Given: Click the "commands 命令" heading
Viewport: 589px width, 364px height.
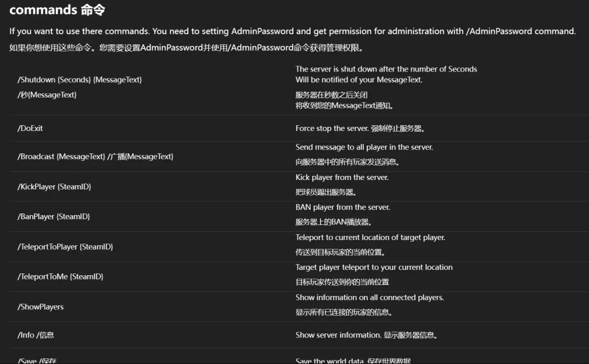Looking at the screenshot, I should click(x=57, y=10).
